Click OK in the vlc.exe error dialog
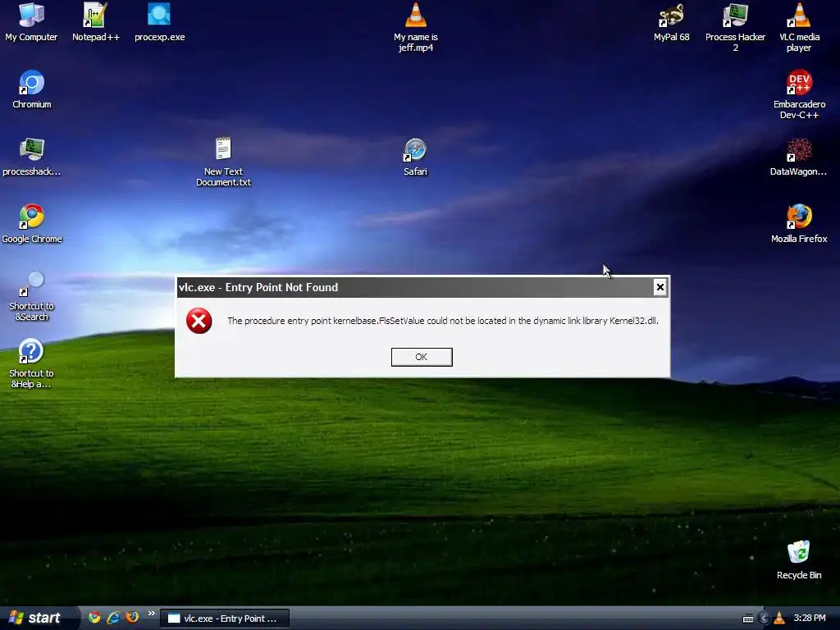Image resolution: width=840 pixels, height=630 pixels. pyautogui.click(x=422, y=357)
